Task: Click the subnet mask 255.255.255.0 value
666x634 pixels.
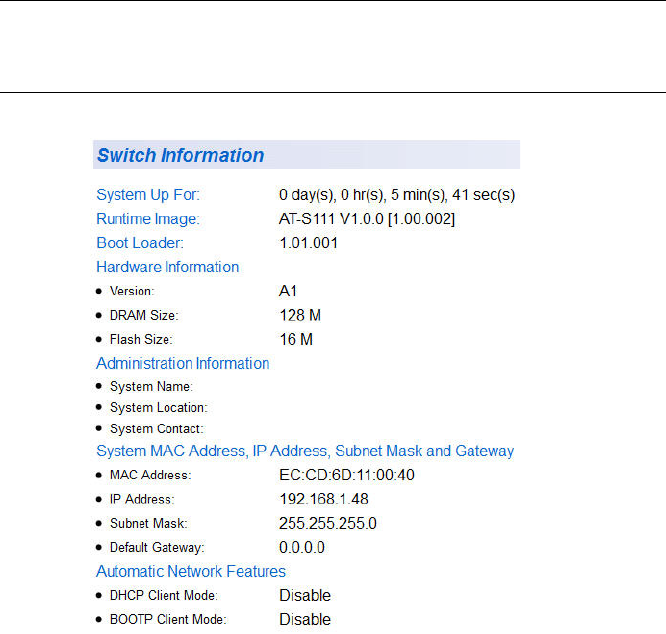Action: (327, 523)
